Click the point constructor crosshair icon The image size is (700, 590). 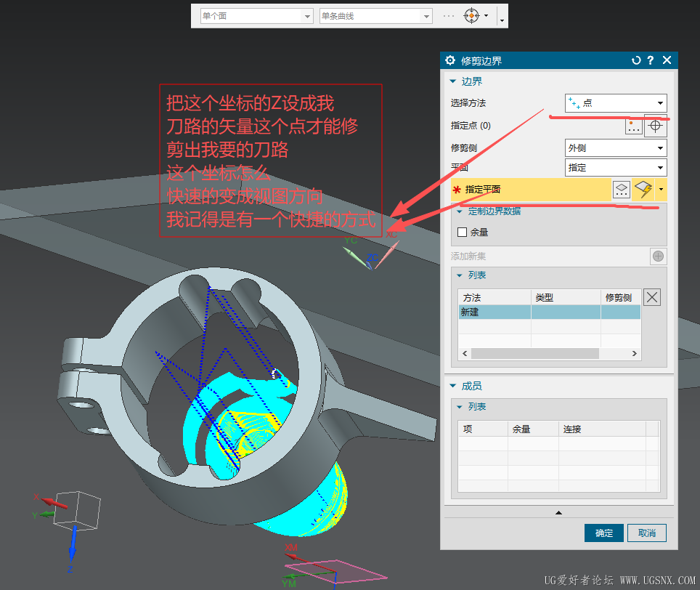pos(656,126)
